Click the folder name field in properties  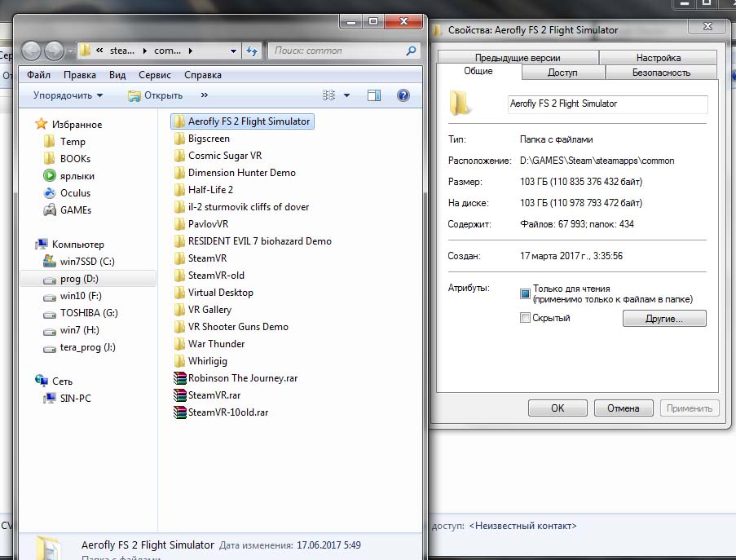[x=608, y=104]
